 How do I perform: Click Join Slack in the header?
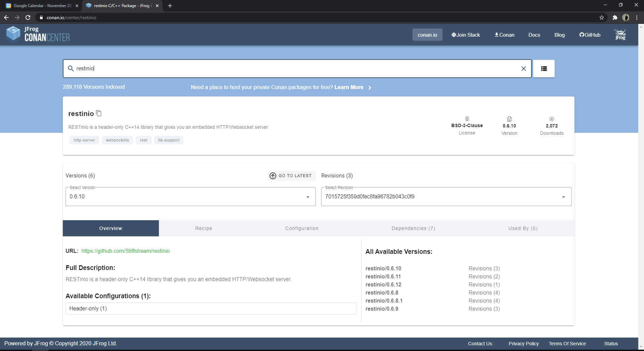[466, 35]
